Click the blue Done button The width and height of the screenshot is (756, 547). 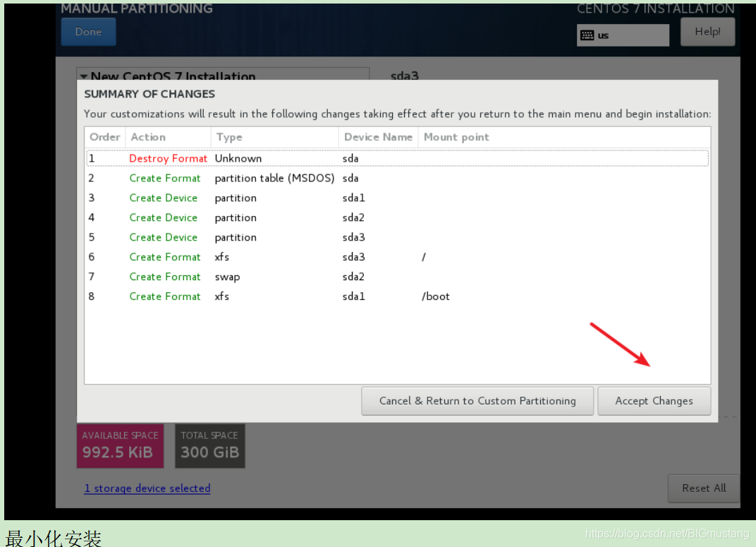coord(88,32)
